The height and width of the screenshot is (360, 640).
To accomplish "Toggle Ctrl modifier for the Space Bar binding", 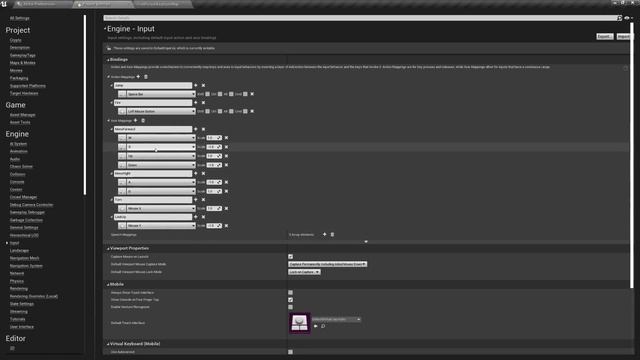I will click(220, 94).
